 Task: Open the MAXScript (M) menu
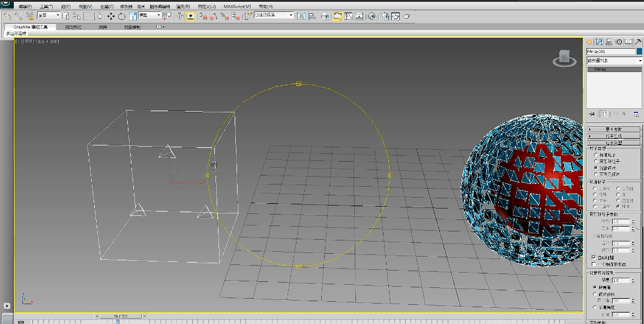point(238,7)
